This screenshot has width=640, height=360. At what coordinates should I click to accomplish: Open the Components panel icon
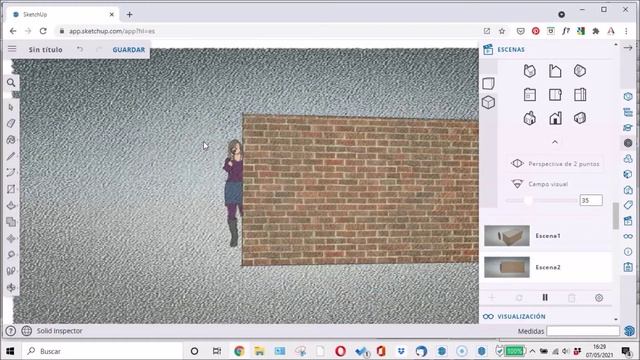(628, 159)
